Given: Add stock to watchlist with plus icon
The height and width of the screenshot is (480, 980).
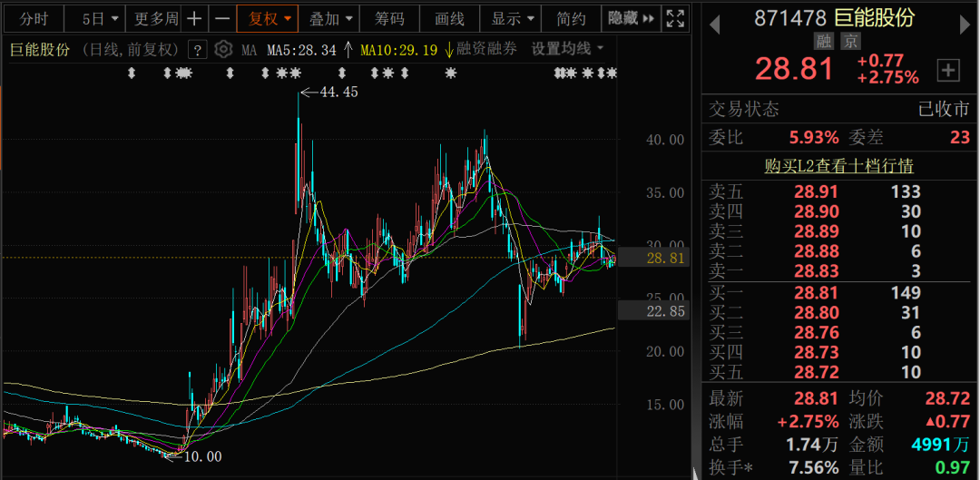Looking at the screenshot, I should click(948, 71).
